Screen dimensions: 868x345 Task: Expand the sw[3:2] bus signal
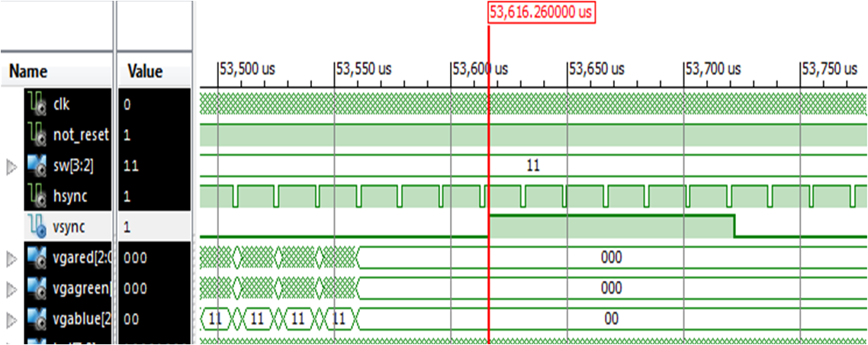[10, 166]
